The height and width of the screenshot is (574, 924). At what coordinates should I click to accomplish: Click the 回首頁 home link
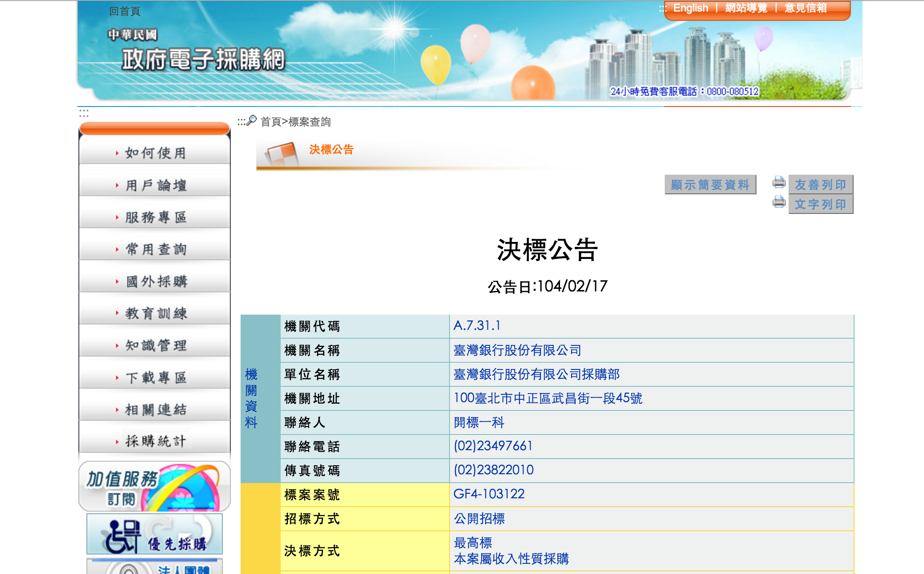point(125,12)
